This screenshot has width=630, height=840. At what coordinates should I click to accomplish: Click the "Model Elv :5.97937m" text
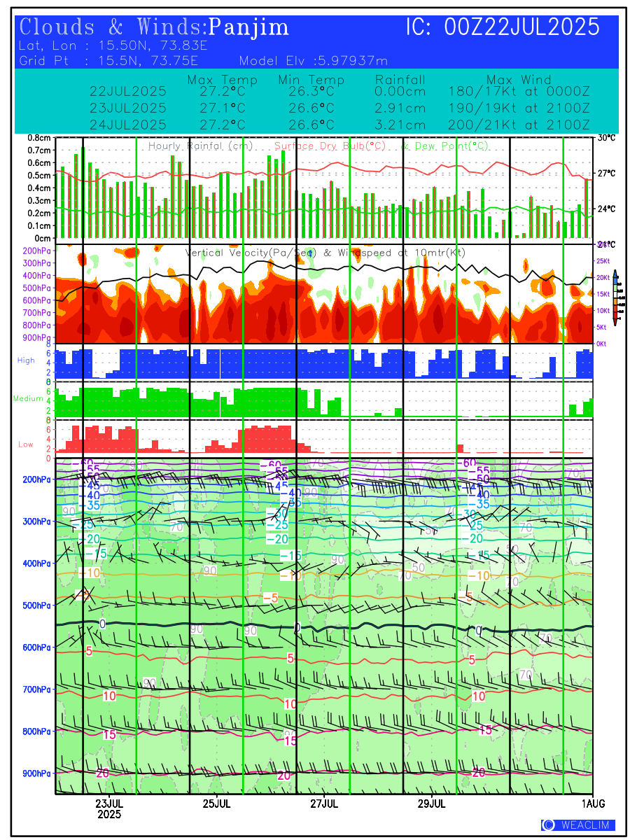point(314,60)
